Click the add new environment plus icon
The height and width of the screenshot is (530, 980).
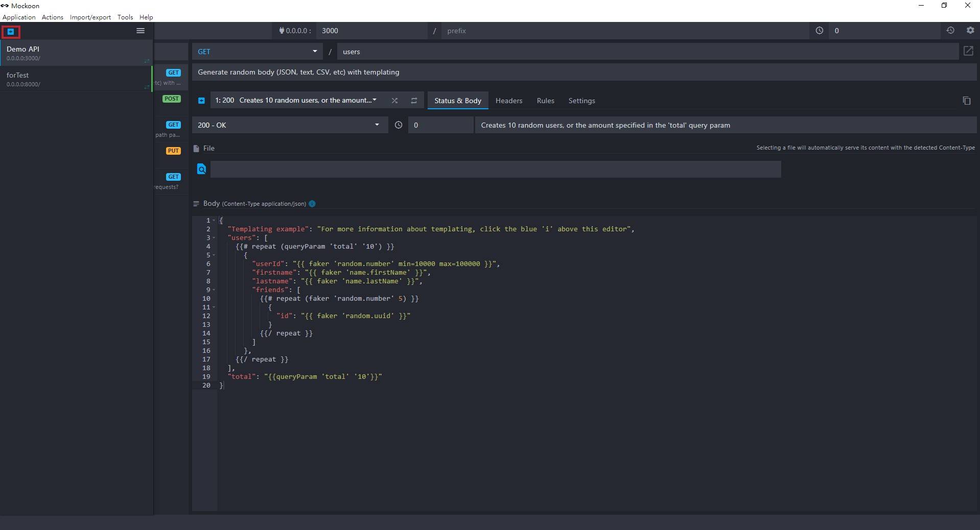tap(11, 32)
